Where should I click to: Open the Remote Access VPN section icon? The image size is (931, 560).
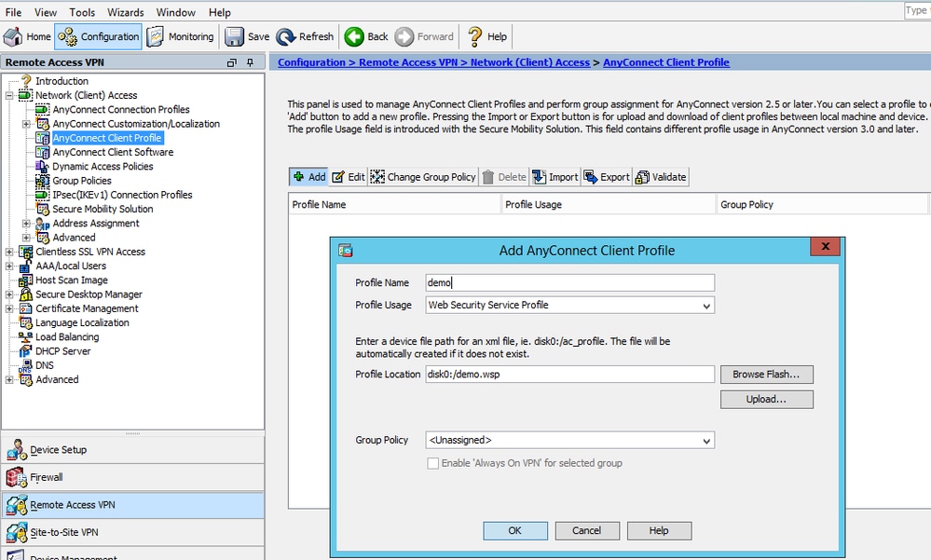click(x=17, y=505)
